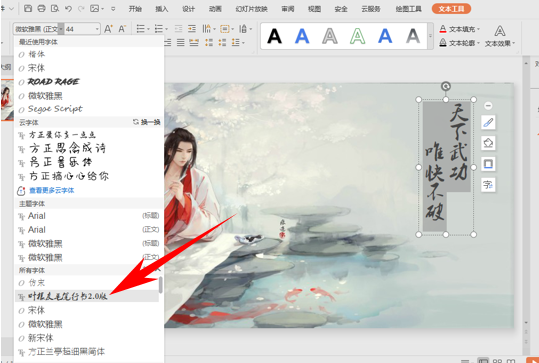Choose 方正兰亭超细黑简体 font
Image resolution: width=539 pixels, height=363 pixels.
point(66,352)
